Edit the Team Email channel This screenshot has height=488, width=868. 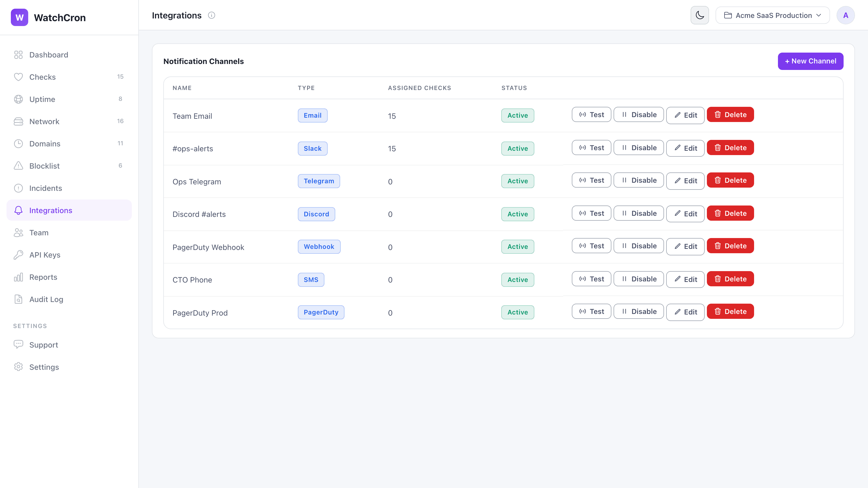click(x=685, y=115)
